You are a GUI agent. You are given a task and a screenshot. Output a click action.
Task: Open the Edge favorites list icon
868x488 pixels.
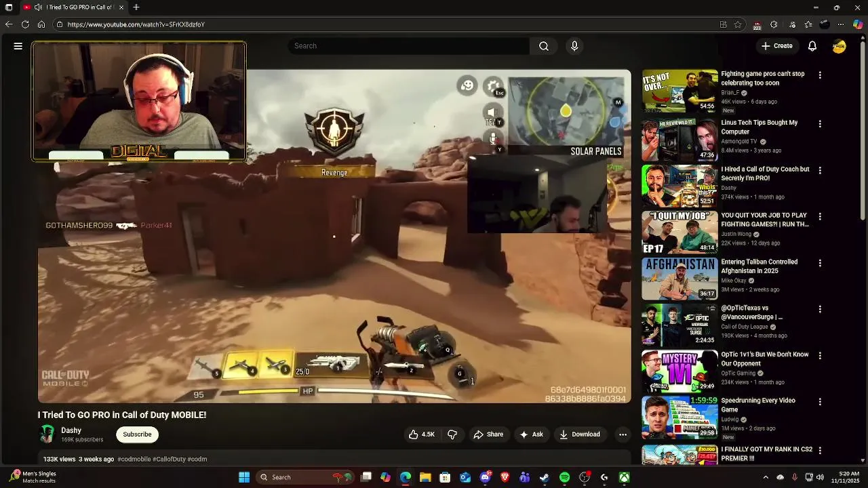(x=808, y=24)
